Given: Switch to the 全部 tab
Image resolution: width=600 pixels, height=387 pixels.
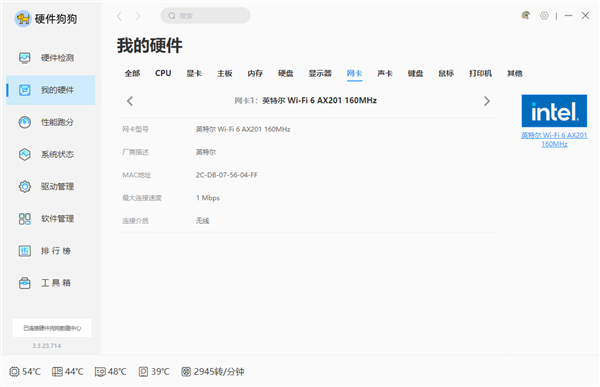Looking at the screenshot, I should click(x=132, y=73).
